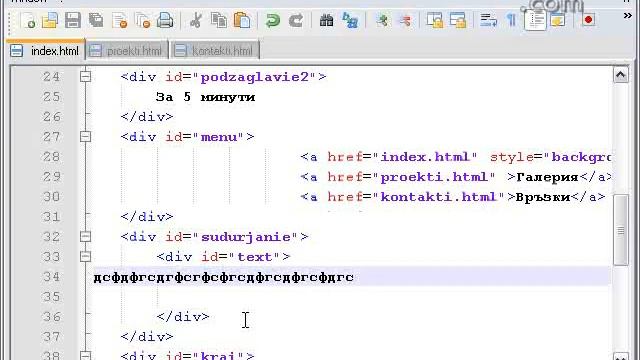Open the Replace dialog icon
This screenshot has width=640, height=360.
(x=350, y=20)
